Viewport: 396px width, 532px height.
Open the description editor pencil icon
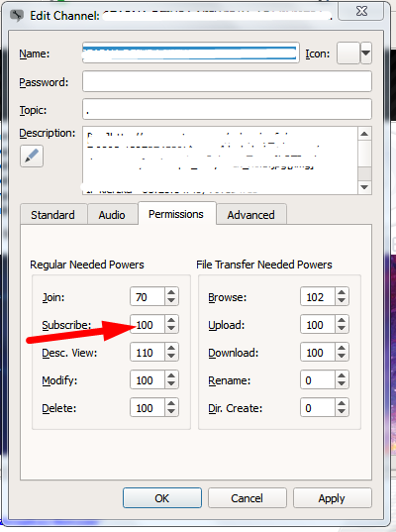tap(32, 157)
